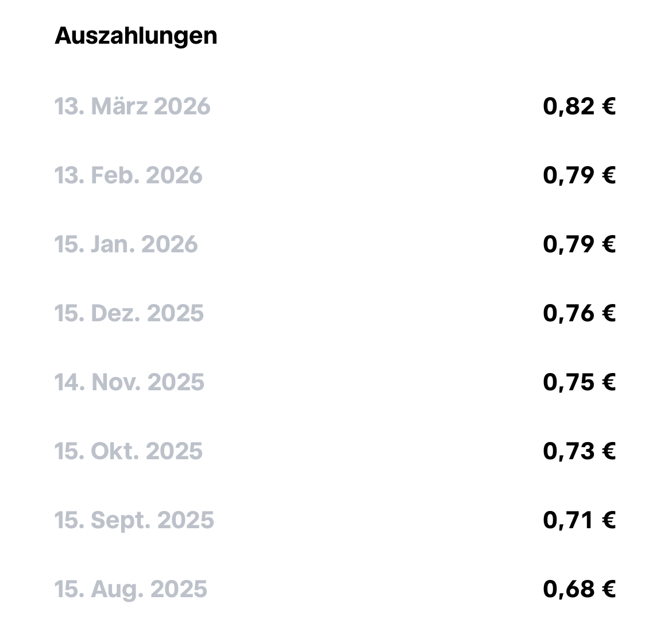Click the euro sign next to 0,82

(609, 106)
